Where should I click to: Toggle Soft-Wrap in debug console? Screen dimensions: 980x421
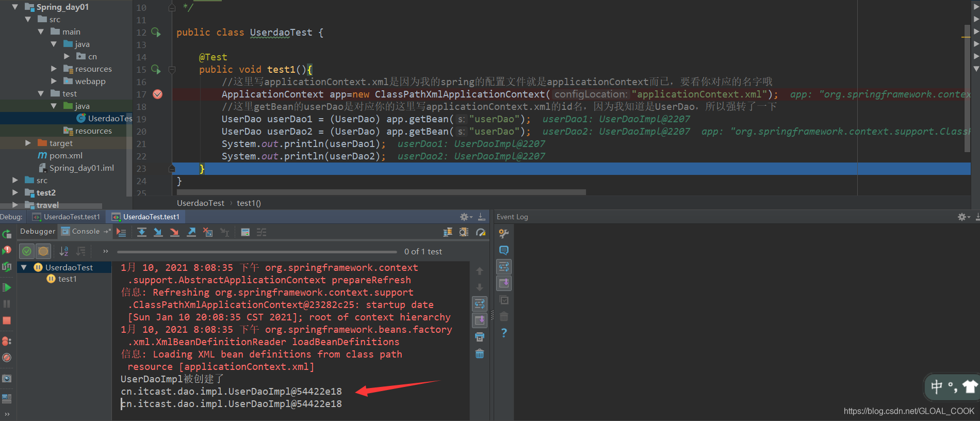pyautogui.click(x=480, y=304)
